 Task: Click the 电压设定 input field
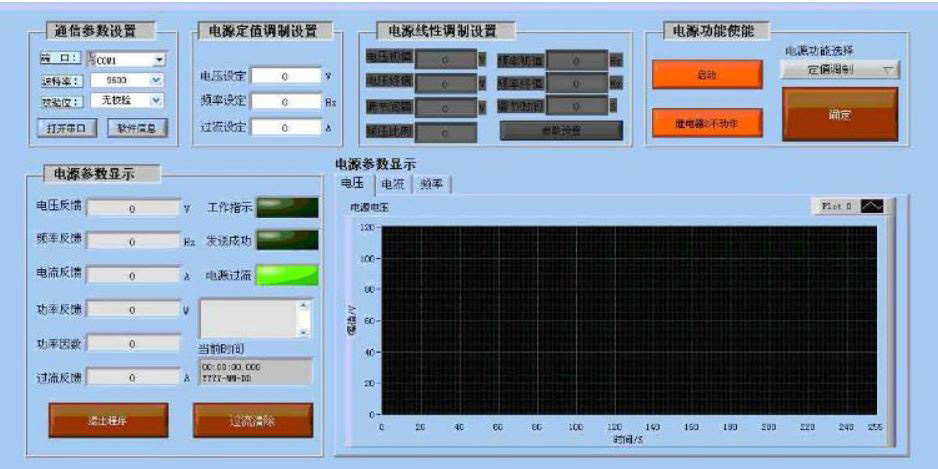tap(285, 75)
